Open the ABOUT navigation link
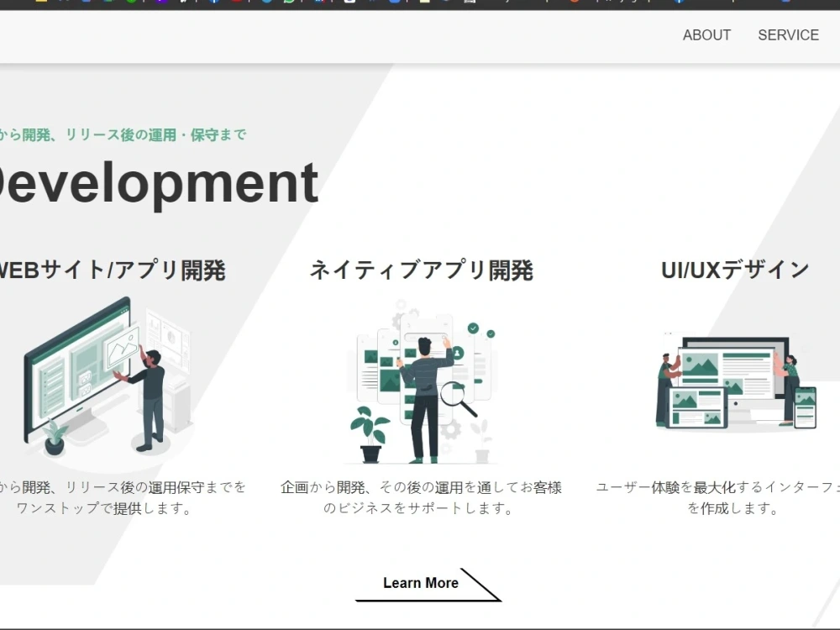 click(x=706, y=35)
